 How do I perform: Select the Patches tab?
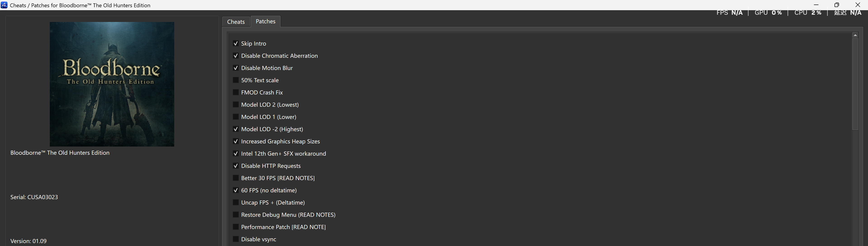click(x=265, y=21)
